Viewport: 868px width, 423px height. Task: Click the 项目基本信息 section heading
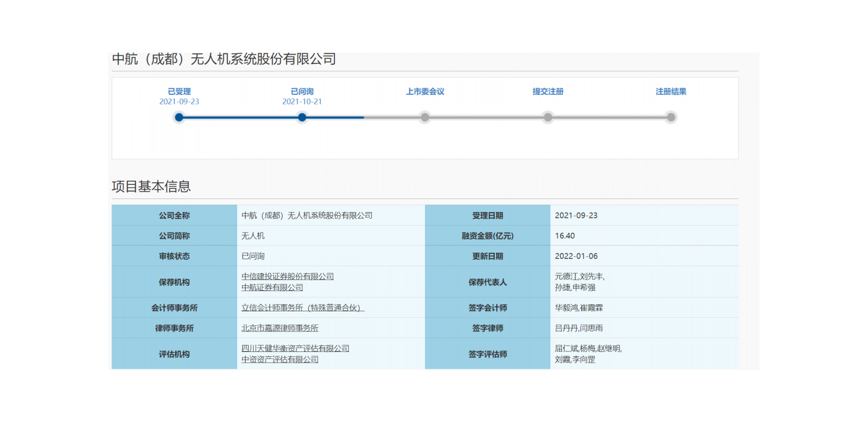click(151, 187)
